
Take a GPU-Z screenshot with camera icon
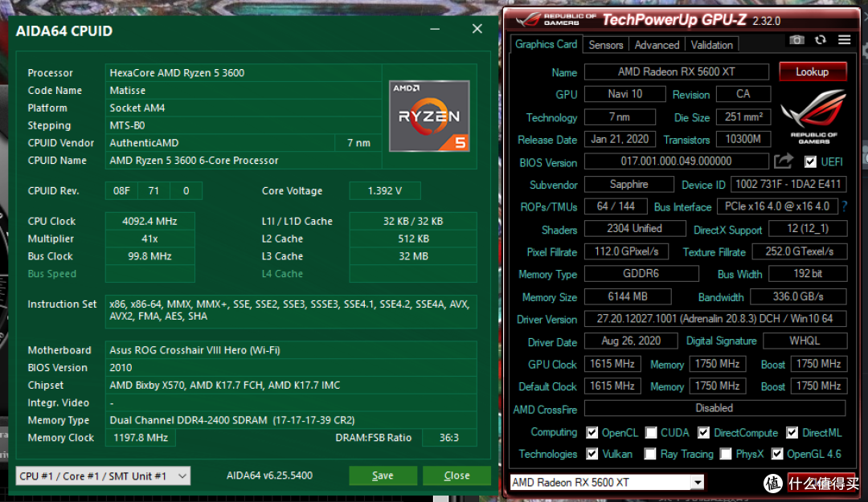[796, 40]
